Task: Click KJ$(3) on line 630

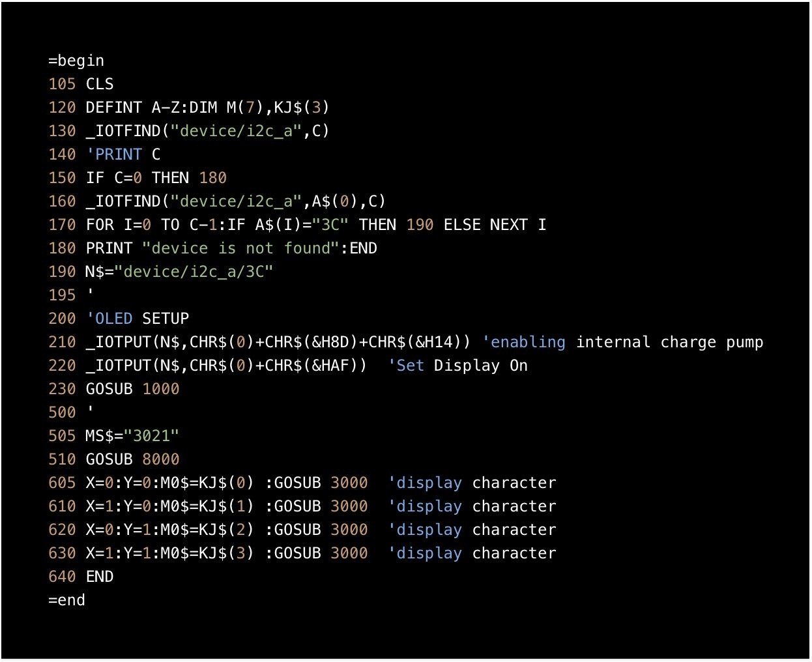Action: pos(226,553)
